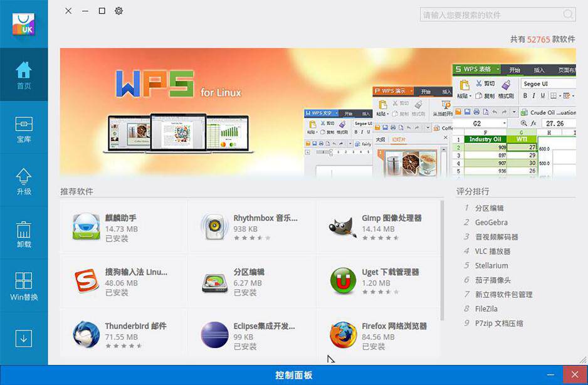
Task: Click the Rhythmbox speaker icon
Action: (x=214, y=226)
